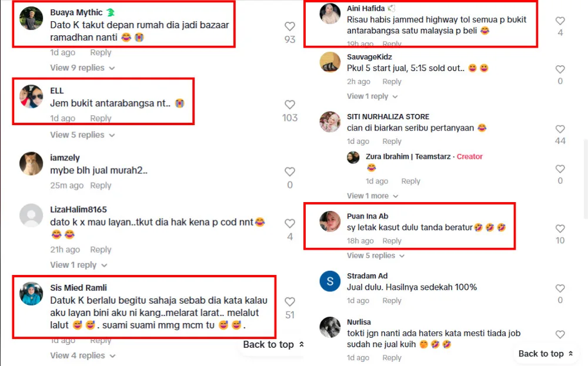Viewport: 588px width, 366px height.
Task: Heart Aini Hafida's comment
Action: point(560,21)
